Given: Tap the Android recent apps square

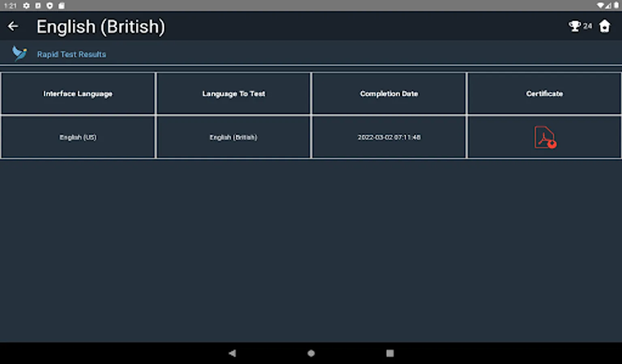Looking at the screenshot, I should [390, 353].
